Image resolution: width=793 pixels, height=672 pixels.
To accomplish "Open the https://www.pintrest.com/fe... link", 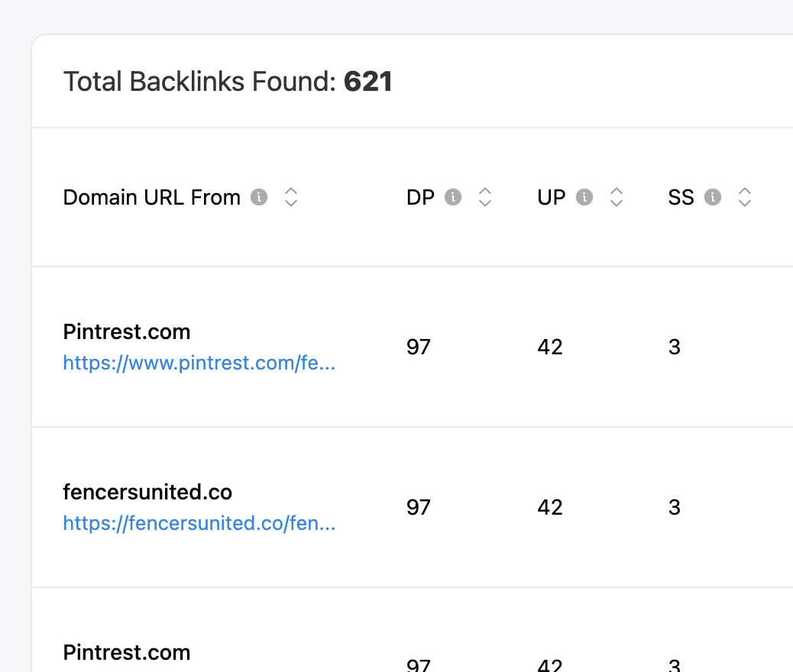I will click(199, 363).
